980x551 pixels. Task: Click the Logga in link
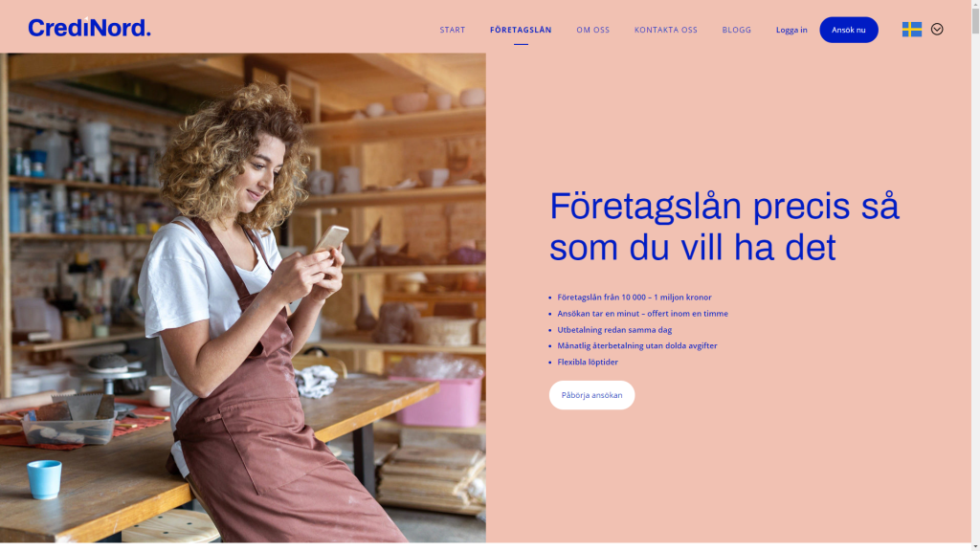point(791,30)
